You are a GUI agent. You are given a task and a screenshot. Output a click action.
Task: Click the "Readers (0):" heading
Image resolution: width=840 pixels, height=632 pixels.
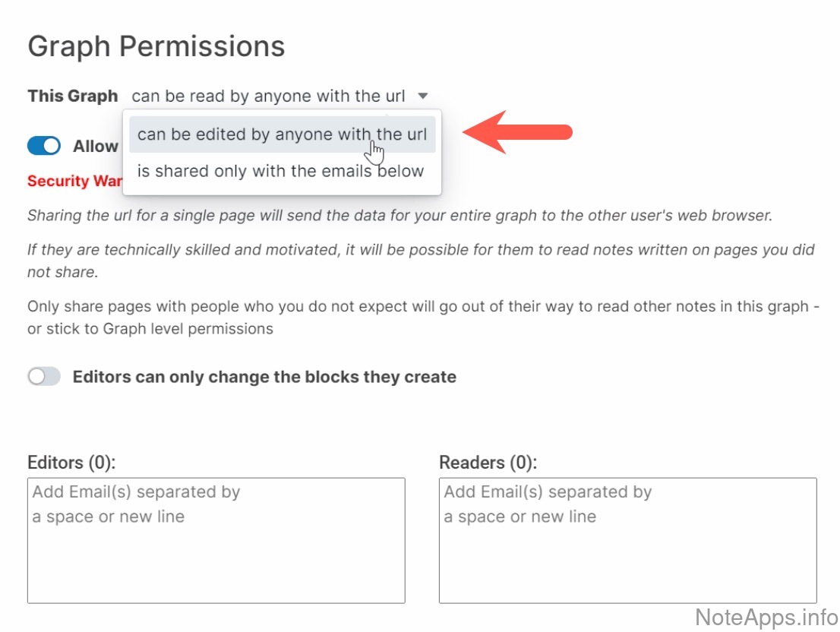pos(488,463)
